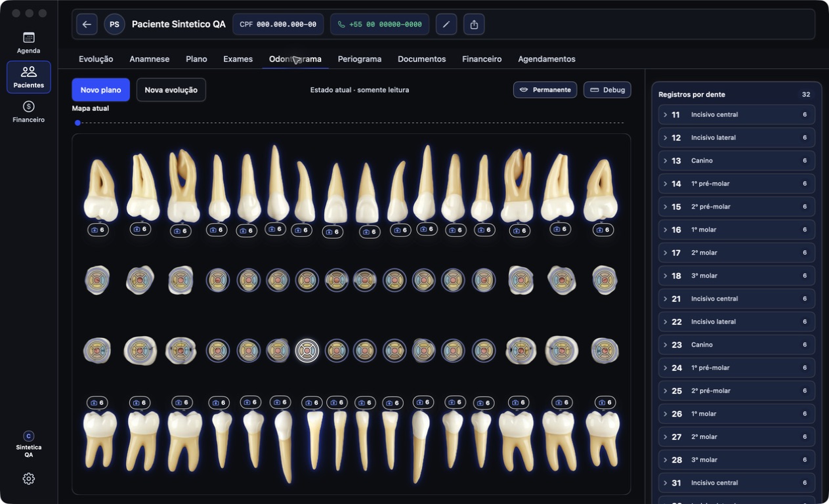Expand tooth 14 1º pré-molar chevron
This screenshot has height=504, width=829.
click(665, 184)
